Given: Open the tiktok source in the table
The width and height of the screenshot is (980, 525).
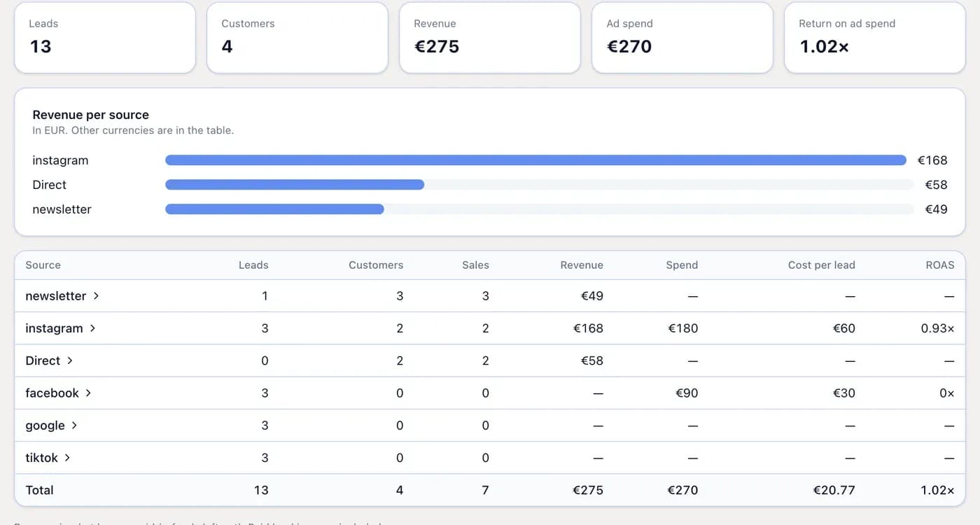Looking at the screenshot, I should [x=42, y=458].
